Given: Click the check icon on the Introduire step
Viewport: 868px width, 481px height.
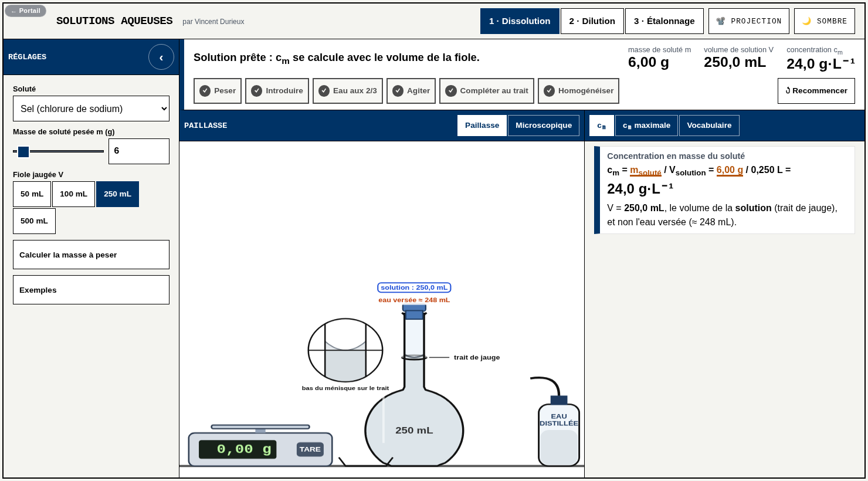Looking at the screenshot, I should pyautogui.click(x=256, y=91).
